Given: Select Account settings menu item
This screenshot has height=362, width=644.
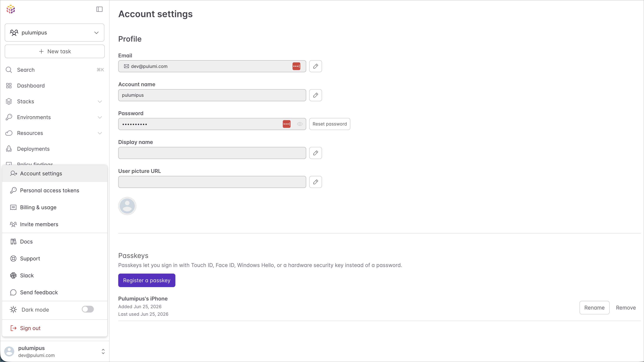Looking at the screenshot, I should click(55, 173).
